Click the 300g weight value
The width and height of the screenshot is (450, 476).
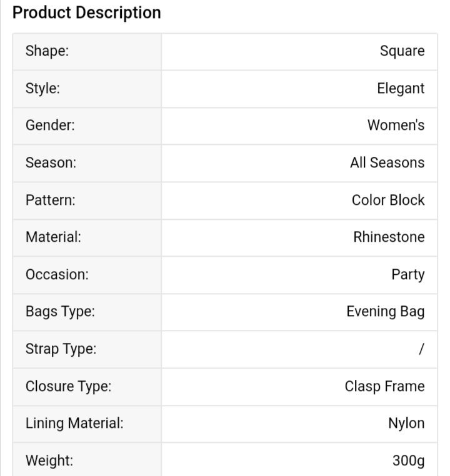409,461
